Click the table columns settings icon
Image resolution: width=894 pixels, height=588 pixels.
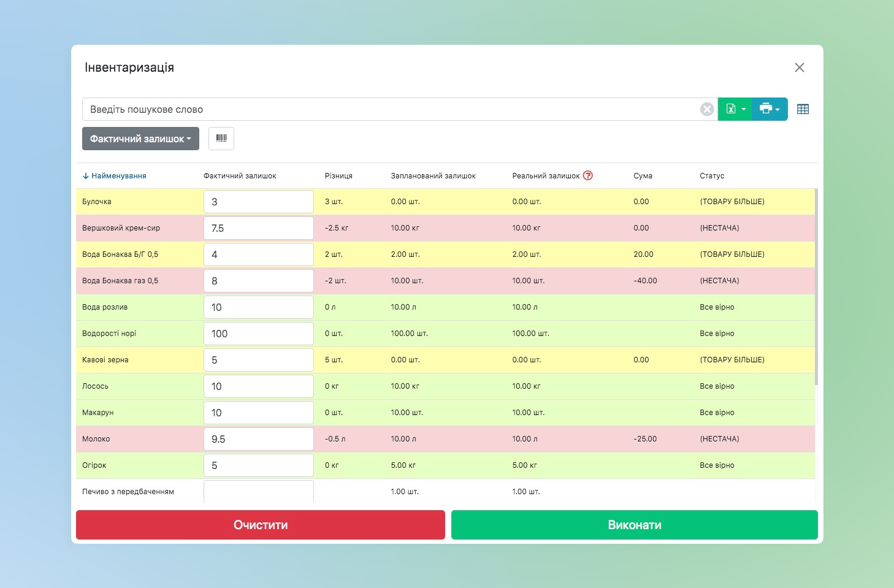point(803,109)
